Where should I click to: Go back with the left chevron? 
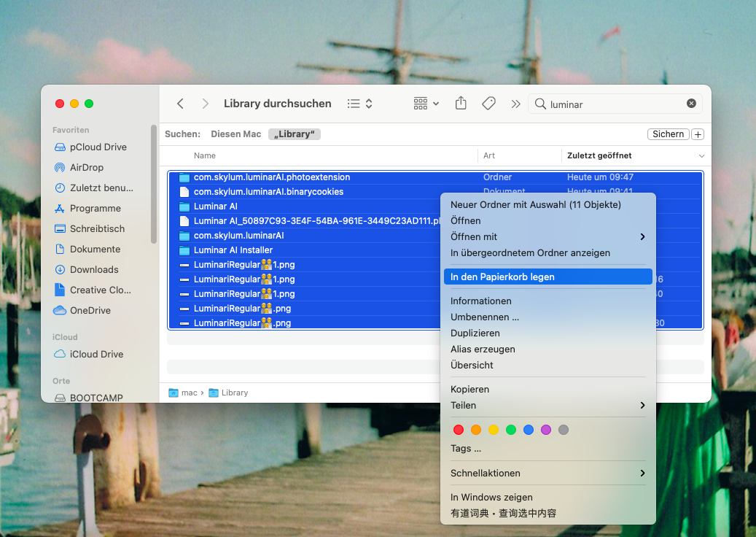click(180, 104)
